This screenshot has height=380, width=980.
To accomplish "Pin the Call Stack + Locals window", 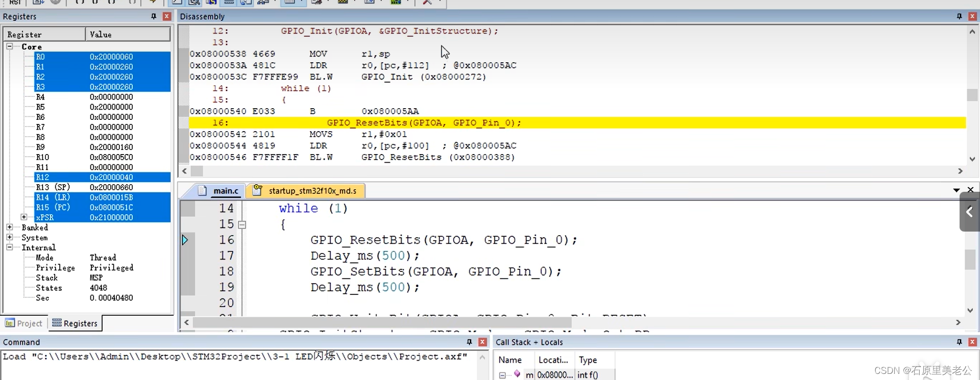I will pyautogui.click(x=959, y=342).
